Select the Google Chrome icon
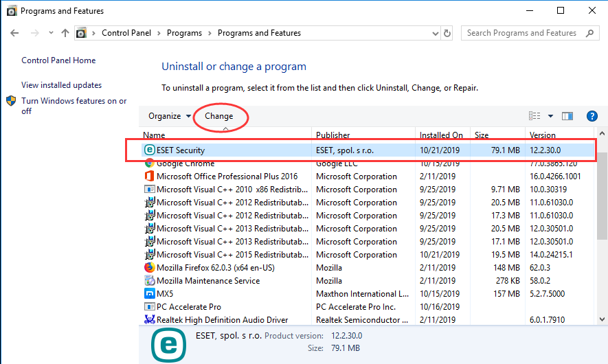 (149, 163)
